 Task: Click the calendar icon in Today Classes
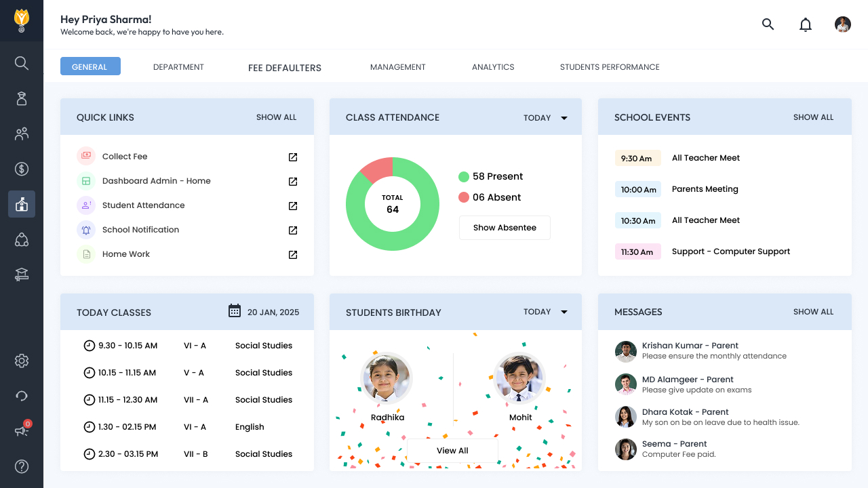[235, 311]
